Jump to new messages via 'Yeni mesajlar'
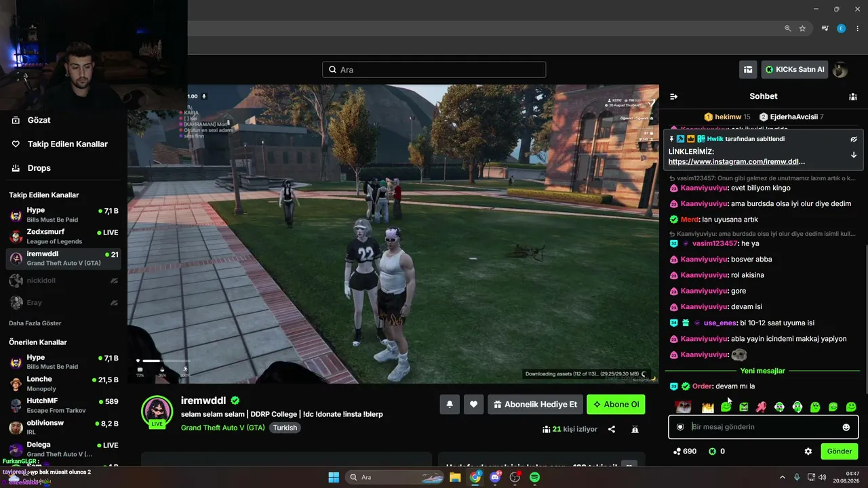868x488 pixels. (763, 371)
